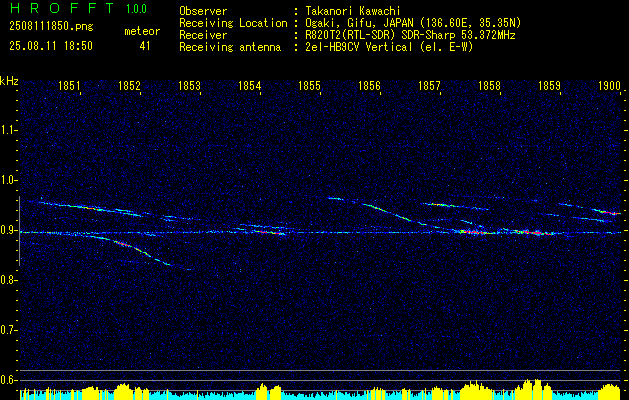Click the gray frequency range bar left of 0.9

point(19,231)
